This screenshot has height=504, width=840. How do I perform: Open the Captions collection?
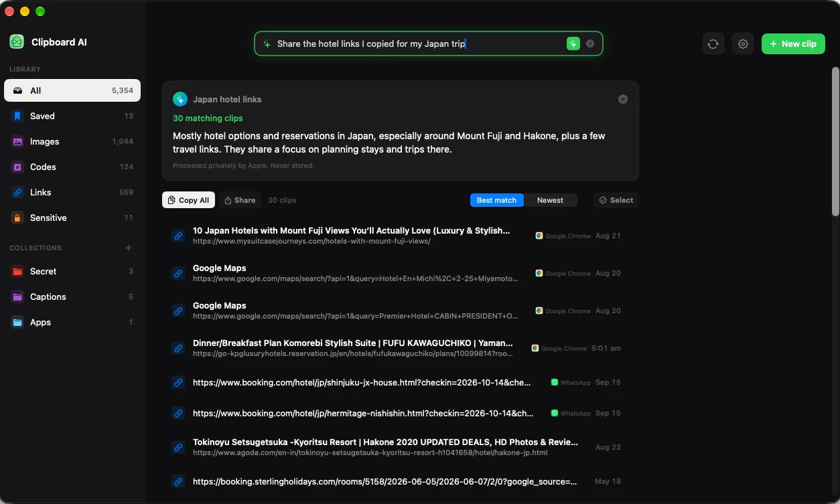[72, 297]
